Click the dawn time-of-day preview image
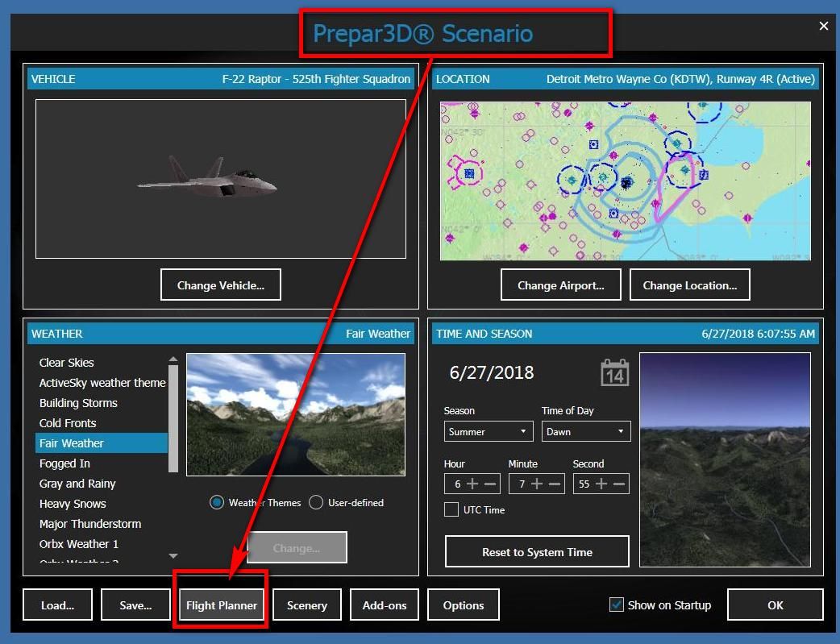Screen dimensions: 840x644 tap(725, 459)
